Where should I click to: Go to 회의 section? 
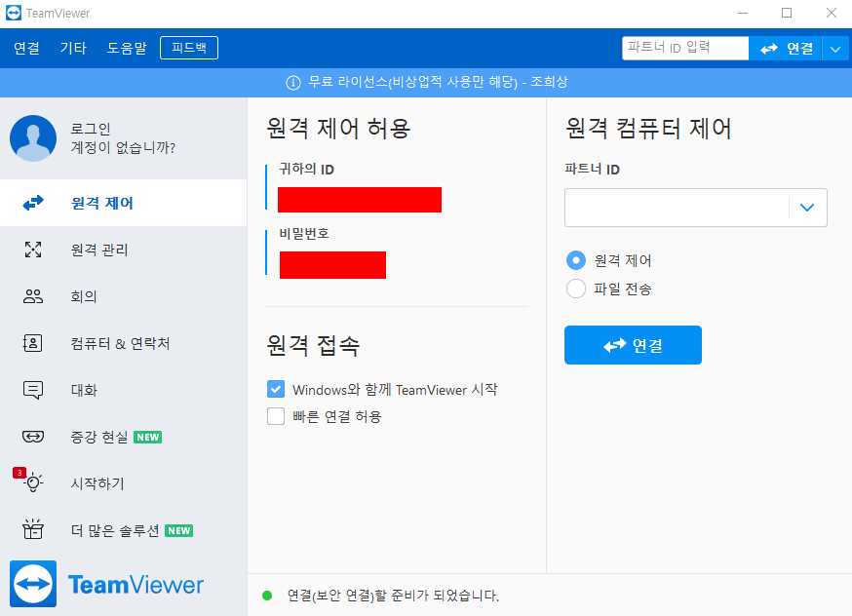[x=124, y=296]
